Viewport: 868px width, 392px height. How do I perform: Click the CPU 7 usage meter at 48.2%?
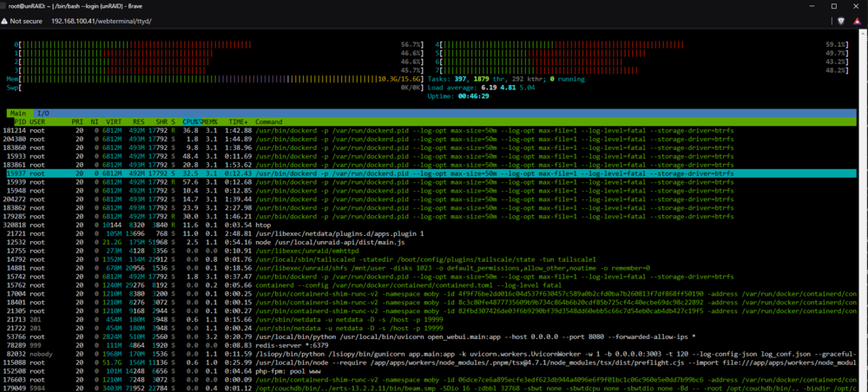tap(641, 70)
